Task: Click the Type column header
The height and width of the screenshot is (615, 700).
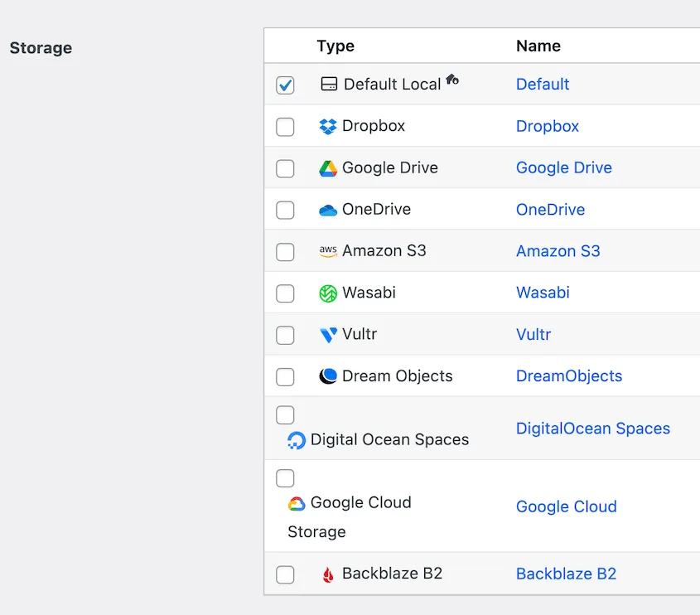Action: 336,46
